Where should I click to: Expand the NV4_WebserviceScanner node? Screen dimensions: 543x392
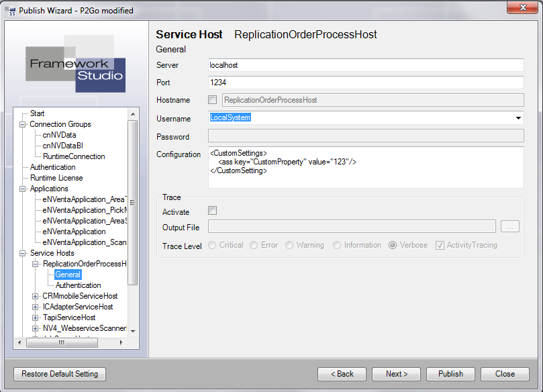point(35,328)
